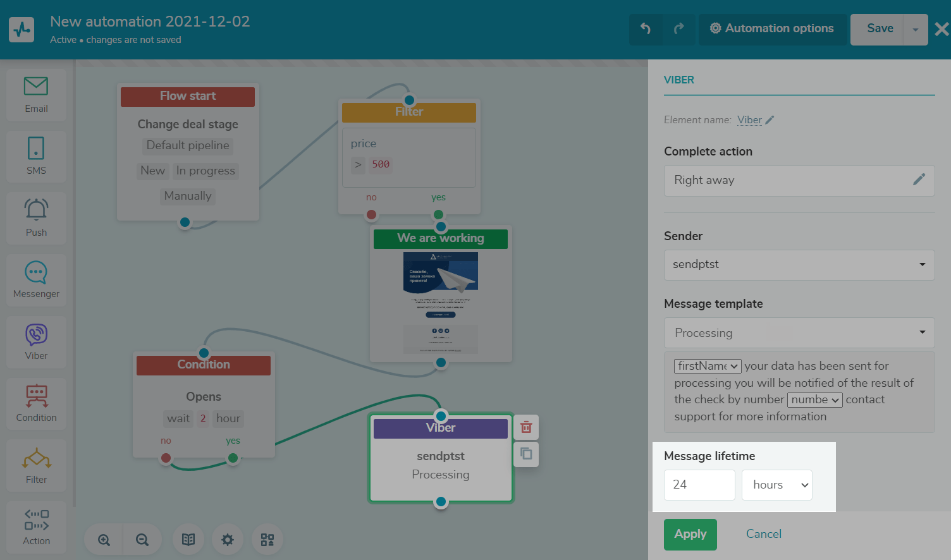
Task: Add an Email element from sidebar
Action: (x=36, y=95)
